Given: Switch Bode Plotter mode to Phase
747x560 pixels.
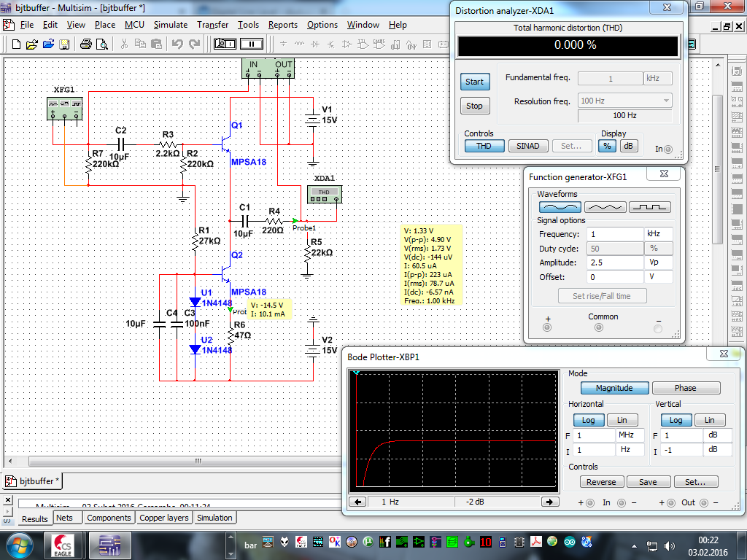Looking at the screenshot, I should click(685, 388).
